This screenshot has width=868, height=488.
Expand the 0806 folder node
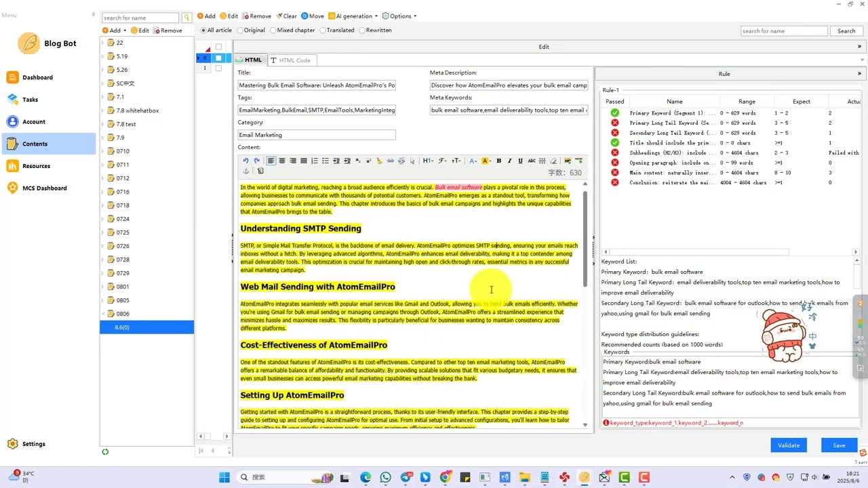click(x=103, y=314)
